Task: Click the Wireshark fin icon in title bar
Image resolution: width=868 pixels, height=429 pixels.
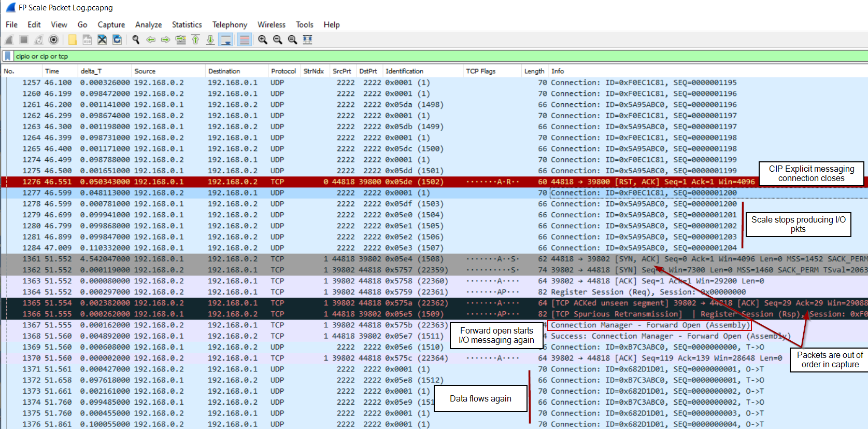Action: click(x=10, y=8)
